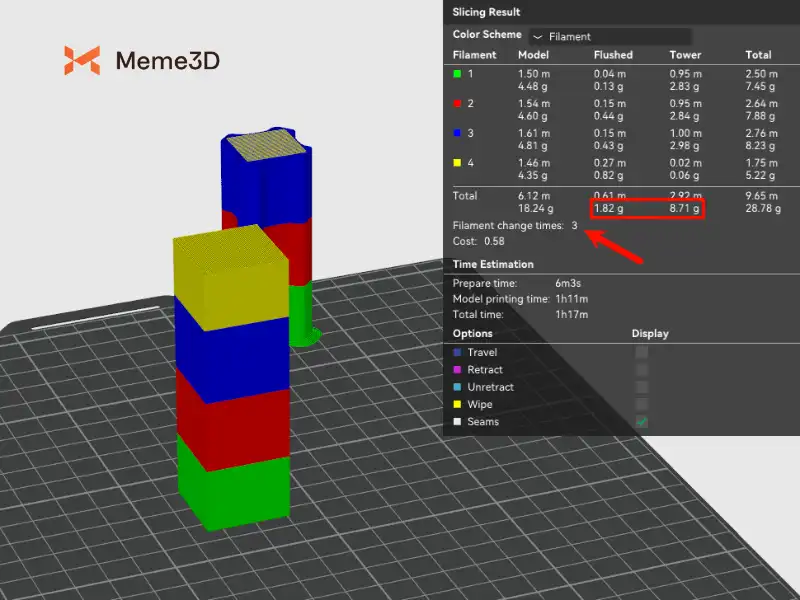800x600 pixels.
Task: Click the Travel option color icon
Action: 457,352
